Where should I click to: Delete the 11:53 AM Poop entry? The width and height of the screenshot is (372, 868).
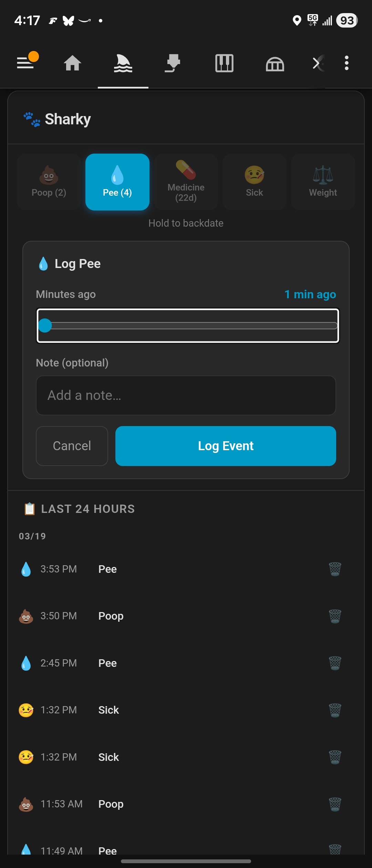click(335, 804)
